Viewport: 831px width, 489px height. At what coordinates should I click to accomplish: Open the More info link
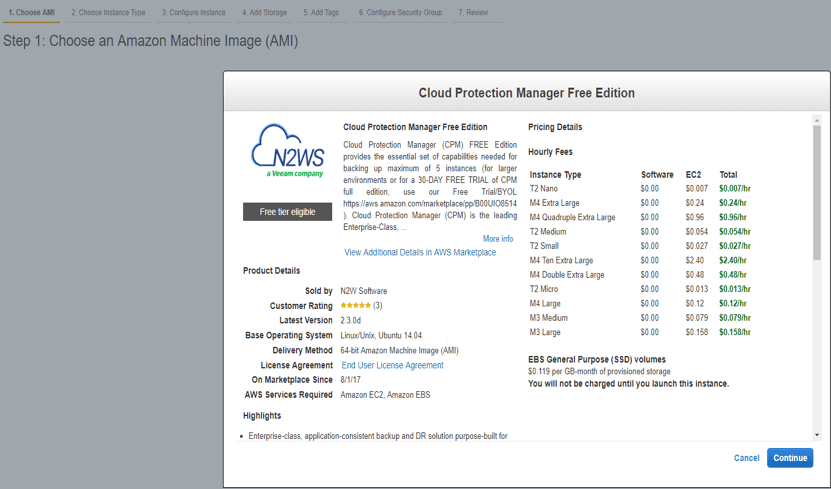pyautogui.click(x=498, y=238)
